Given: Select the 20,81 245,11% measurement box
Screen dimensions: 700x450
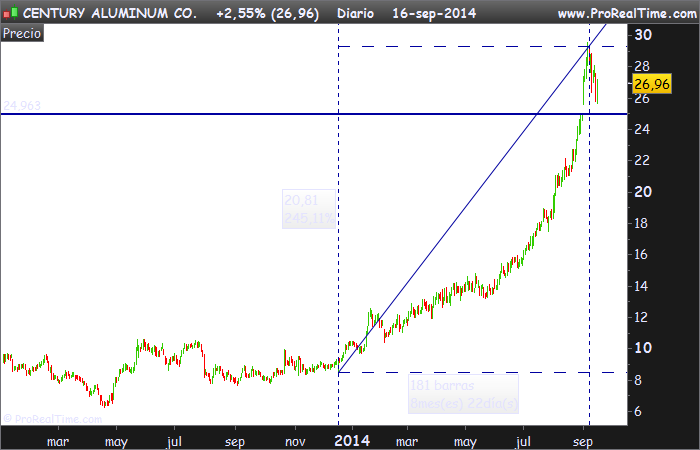Looking at the screenshot, I should 309,209.
